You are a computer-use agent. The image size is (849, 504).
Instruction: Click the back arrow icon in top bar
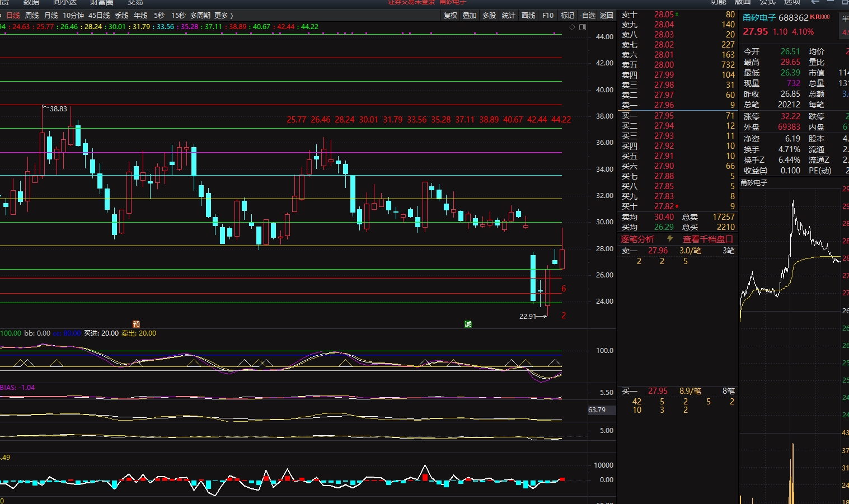coord(815,2)
